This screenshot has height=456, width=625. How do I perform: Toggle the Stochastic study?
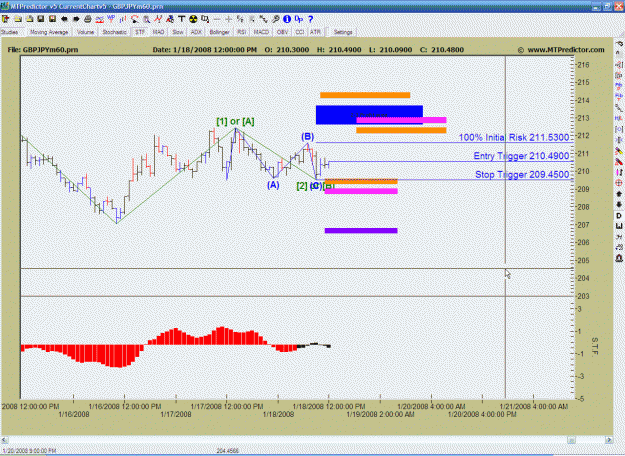[x=114, y=32]
